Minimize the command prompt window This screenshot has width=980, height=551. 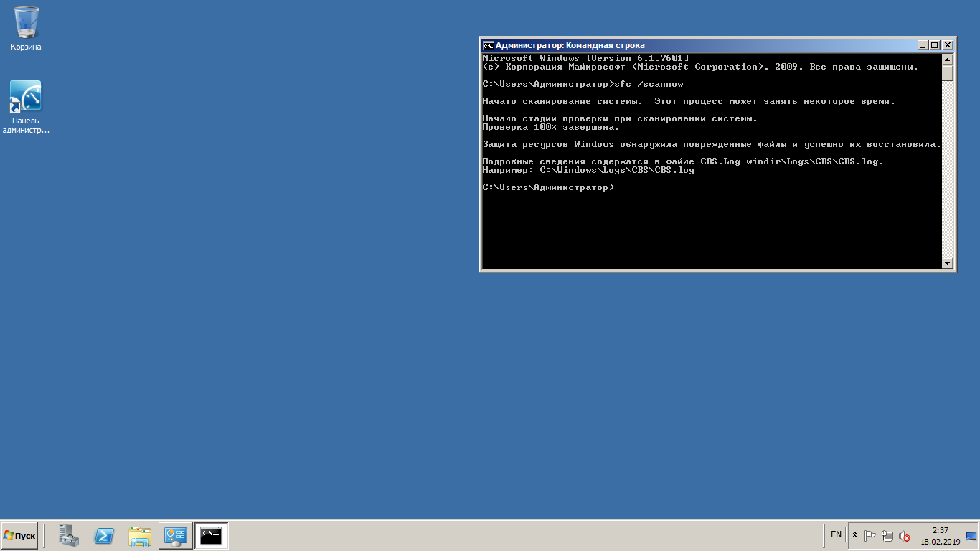point(923,45)
